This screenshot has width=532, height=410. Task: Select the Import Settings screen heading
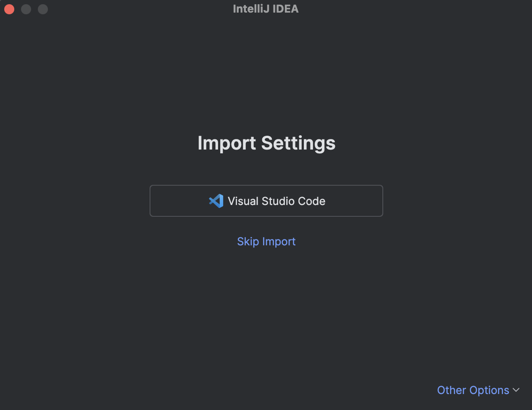[x=266, y=143]
